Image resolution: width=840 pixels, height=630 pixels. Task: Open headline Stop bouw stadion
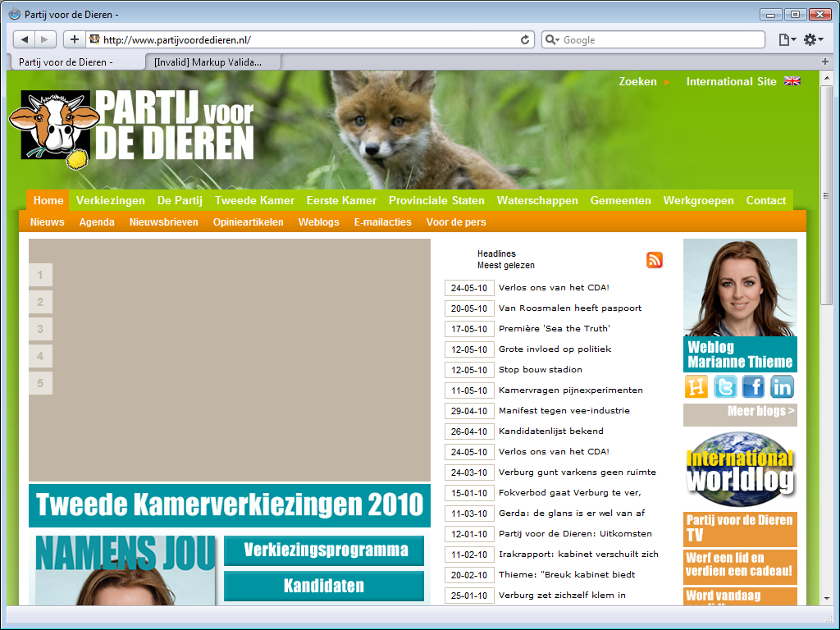540,370
